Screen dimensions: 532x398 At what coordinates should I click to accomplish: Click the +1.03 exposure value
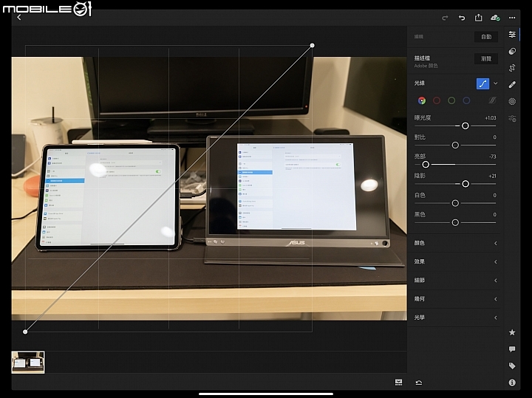click(491, 118)
